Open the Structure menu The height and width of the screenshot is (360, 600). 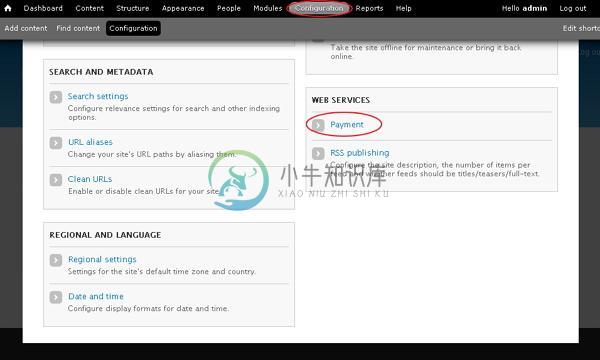coord(133,8)
